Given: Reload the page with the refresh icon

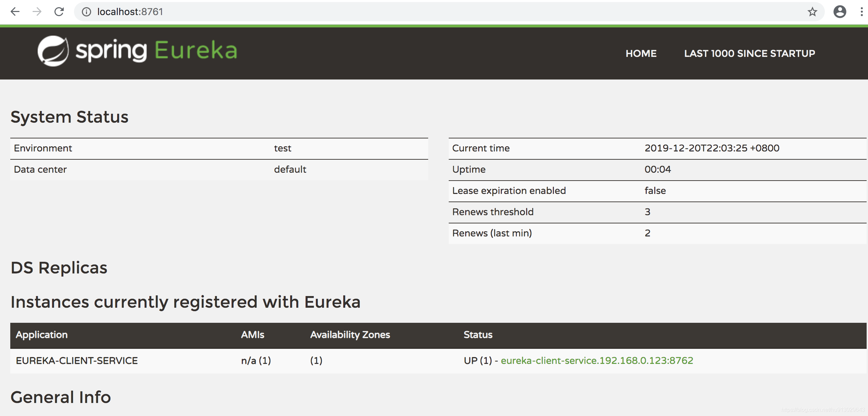Looking at the screenshot, I should (59, 12).
